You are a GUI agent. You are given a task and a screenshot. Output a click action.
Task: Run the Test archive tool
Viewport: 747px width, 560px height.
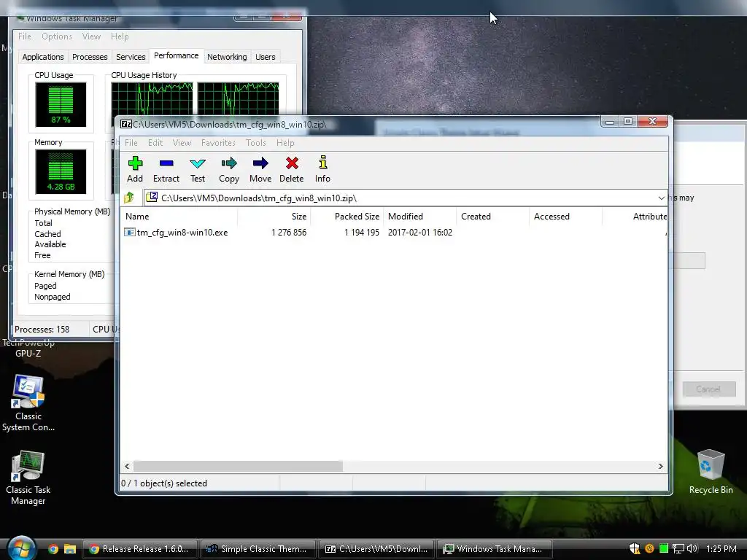click(198, 169)
